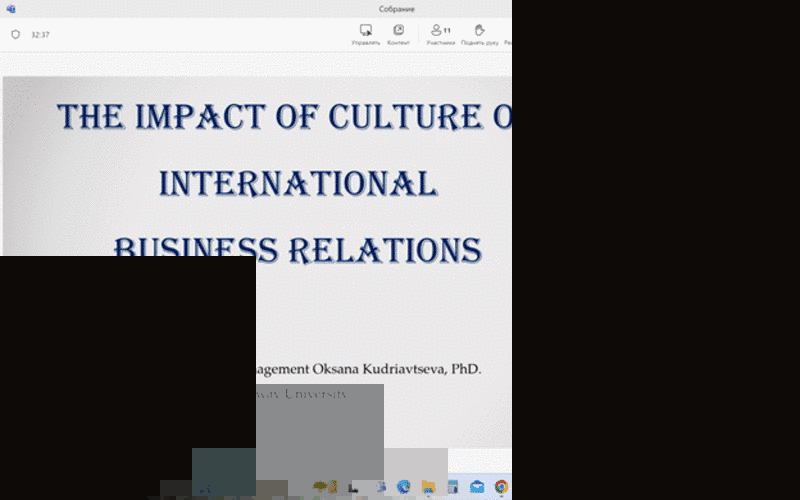Click the Teams logo in the title bar
Image resolution: width=800 pixels, height=500 pixels.
coord(11,9)
